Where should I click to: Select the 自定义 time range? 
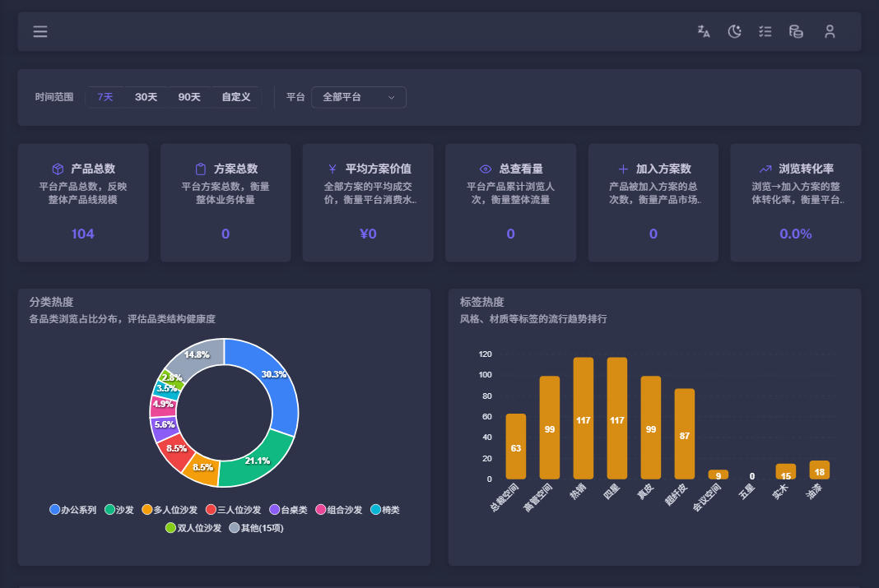(236, 97)
